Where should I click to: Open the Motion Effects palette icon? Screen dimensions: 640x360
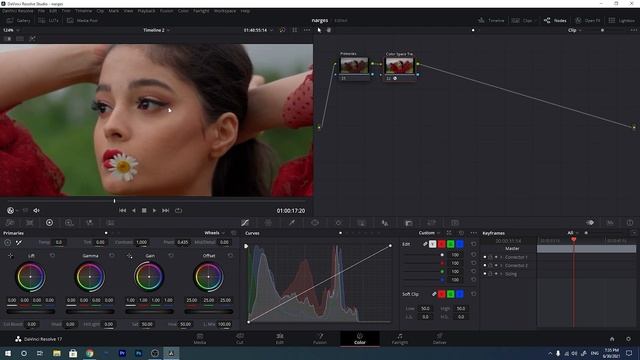point(110,223)
